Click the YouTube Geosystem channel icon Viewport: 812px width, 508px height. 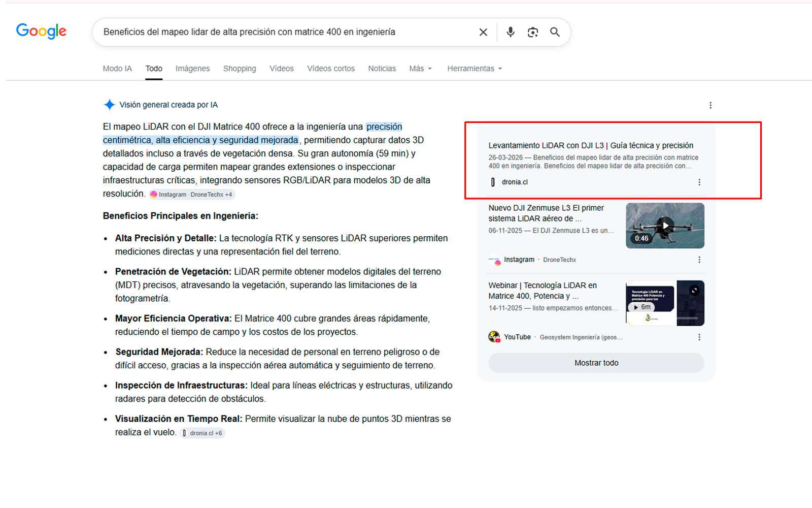[494, 337]
